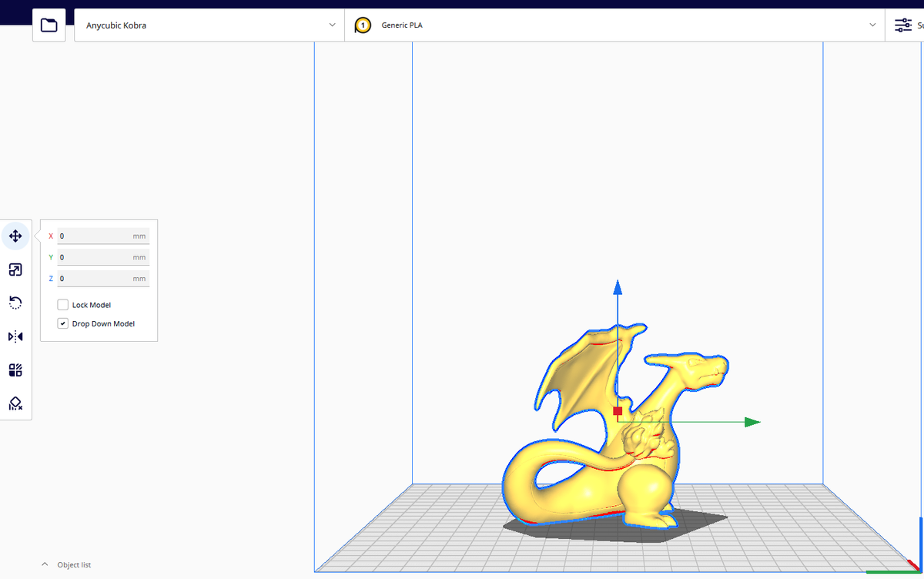The height and width of the screenshot is (579, 924).
Task: Select the Rotate tool
Action: (x=15, y=303)
